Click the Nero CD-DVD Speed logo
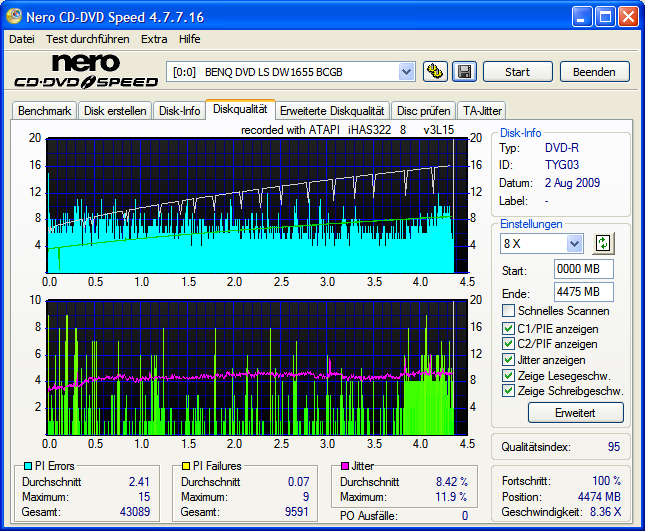 point(86,72)
